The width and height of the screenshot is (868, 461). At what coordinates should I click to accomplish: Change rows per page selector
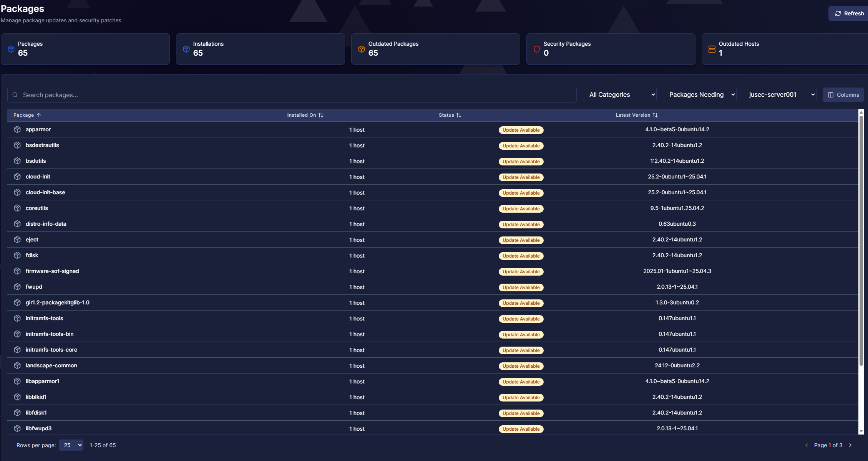71,445
